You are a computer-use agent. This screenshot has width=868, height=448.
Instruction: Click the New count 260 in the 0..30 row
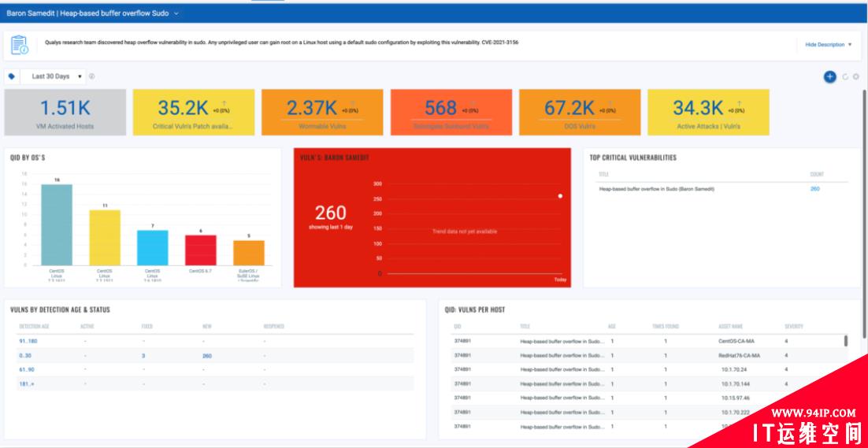click(x=207, y=356)
